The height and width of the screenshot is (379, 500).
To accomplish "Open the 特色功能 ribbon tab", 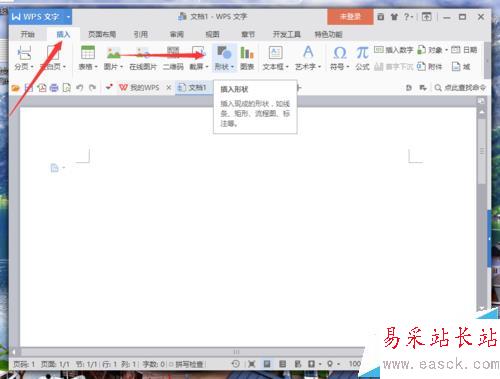I will point(328,34).
